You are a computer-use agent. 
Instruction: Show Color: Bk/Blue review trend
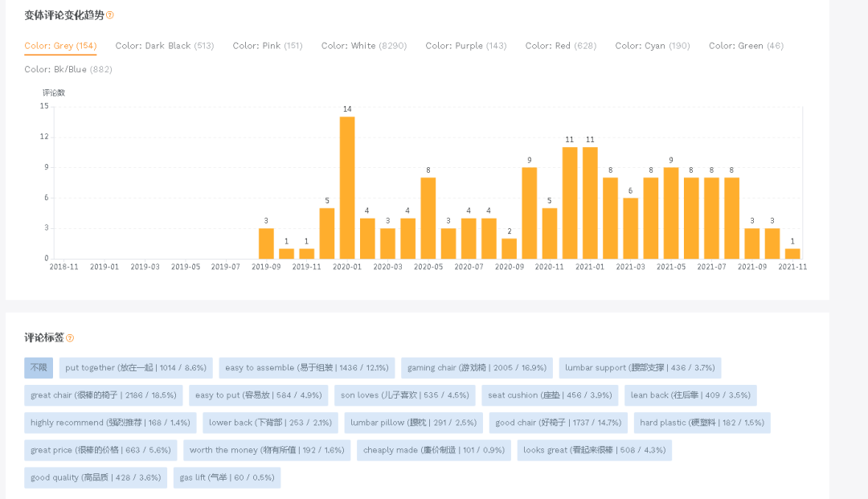tap(68, 69)
